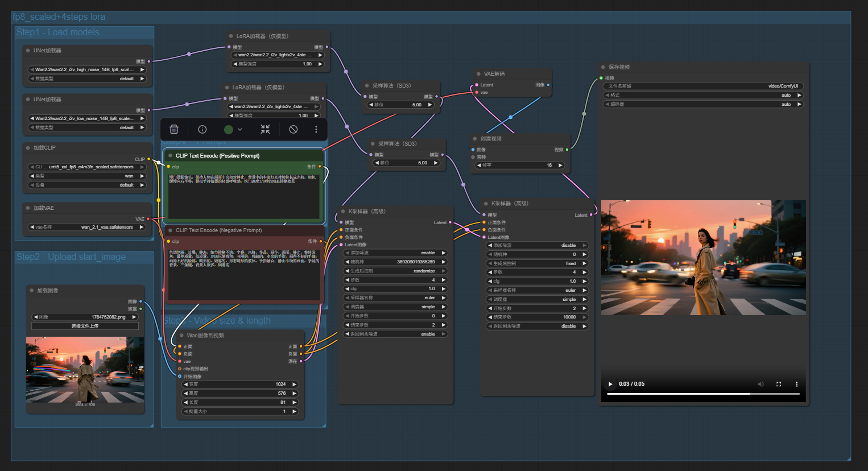Viewport: 868px width, 471px height.
Task: Open 格式 auto dropdown in 保存视频
Action: coord(703,96)
